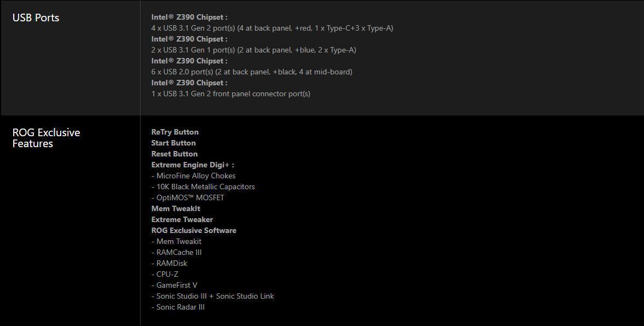Click the Extreme Tweaker heading

pyautogui.click(x=182, y=219)
